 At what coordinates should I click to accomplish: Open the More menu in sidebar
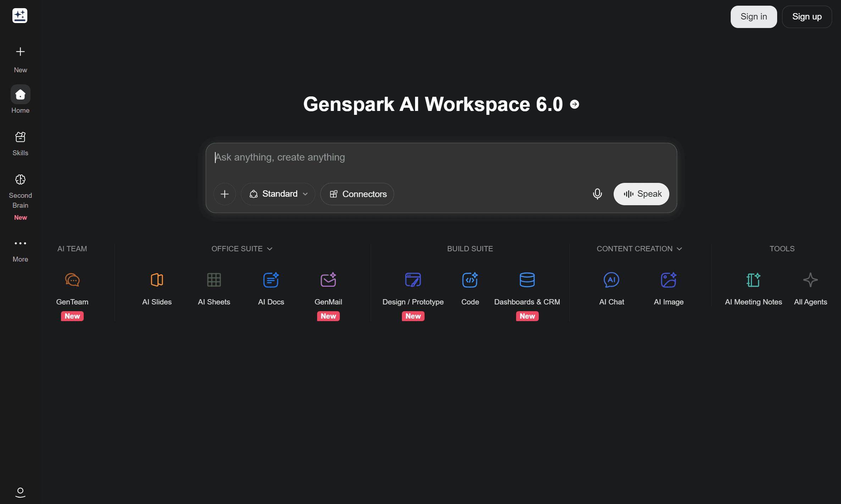point(20,251)
